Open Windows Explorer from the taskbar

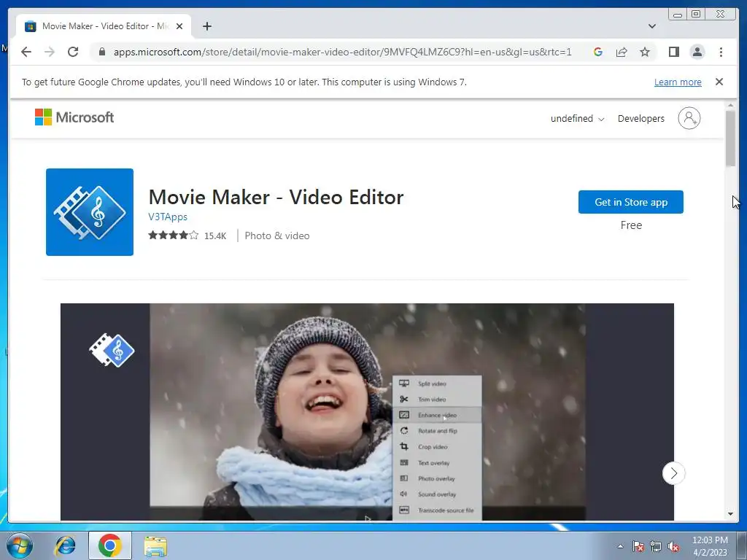point(155,546)
